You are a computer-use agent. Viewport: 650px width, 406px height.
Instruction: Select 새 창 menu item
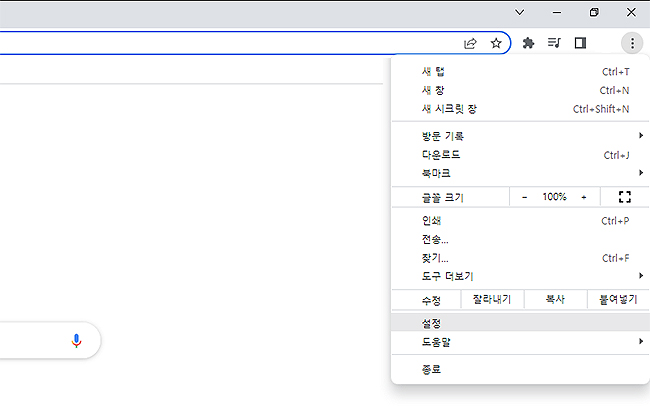point(520,90)
